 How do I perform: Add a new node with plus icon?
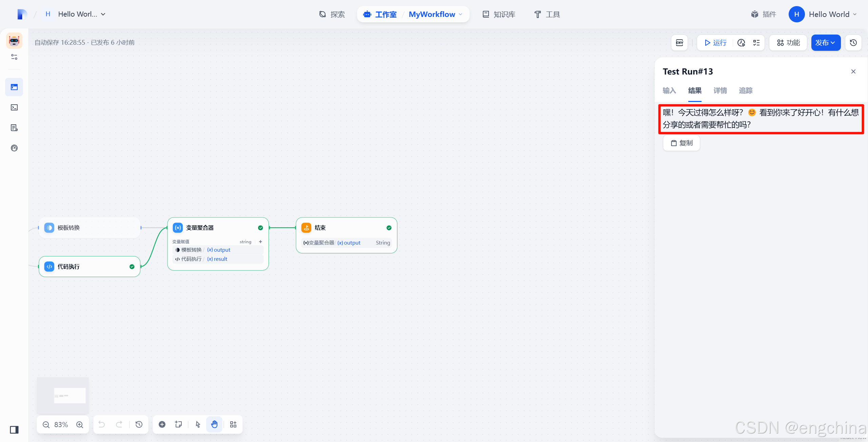pyautogui.click(x=162, y=425)
